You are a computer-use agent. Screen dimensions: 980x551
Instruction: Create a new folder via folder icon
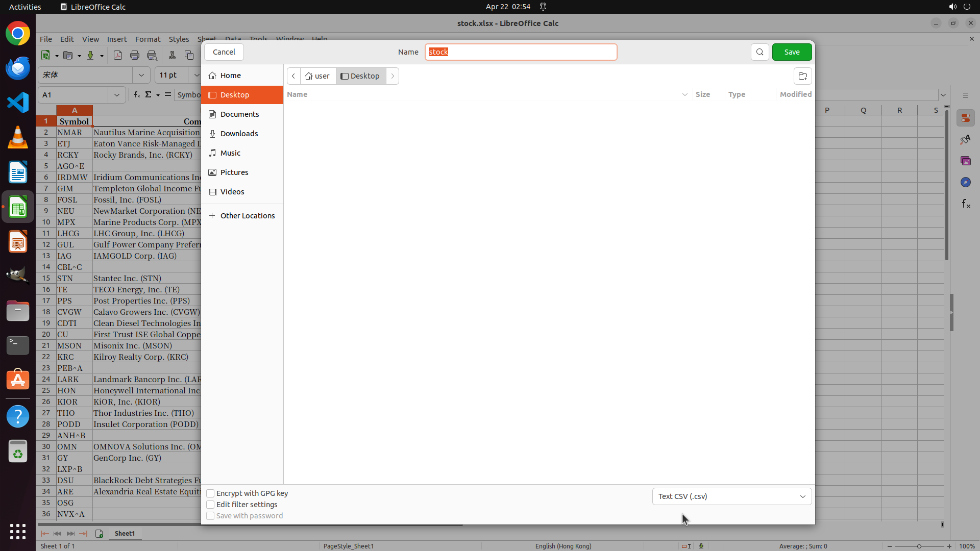(x=802, y=76)
